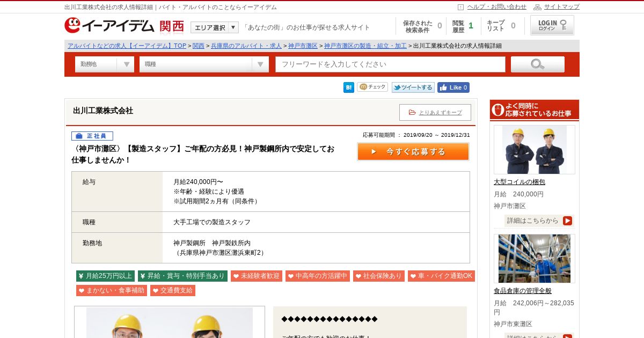Select the 社会保険あり tag

coord(379,276)
